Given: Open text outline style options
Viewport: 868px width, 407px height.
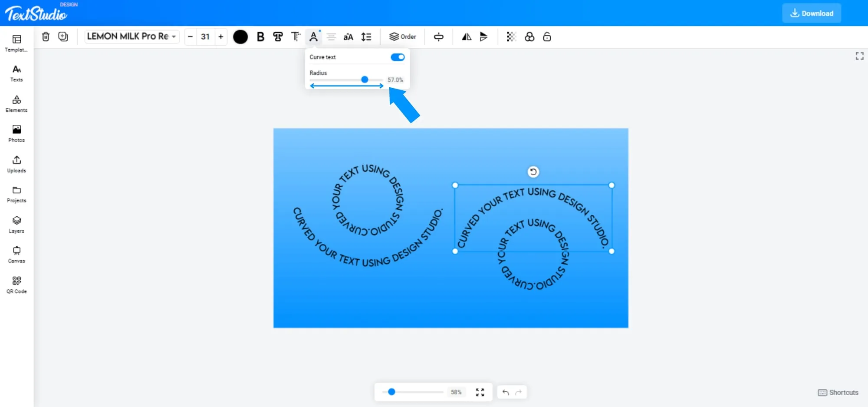Looking at the screenshot, I should click(x=278, y=37).
